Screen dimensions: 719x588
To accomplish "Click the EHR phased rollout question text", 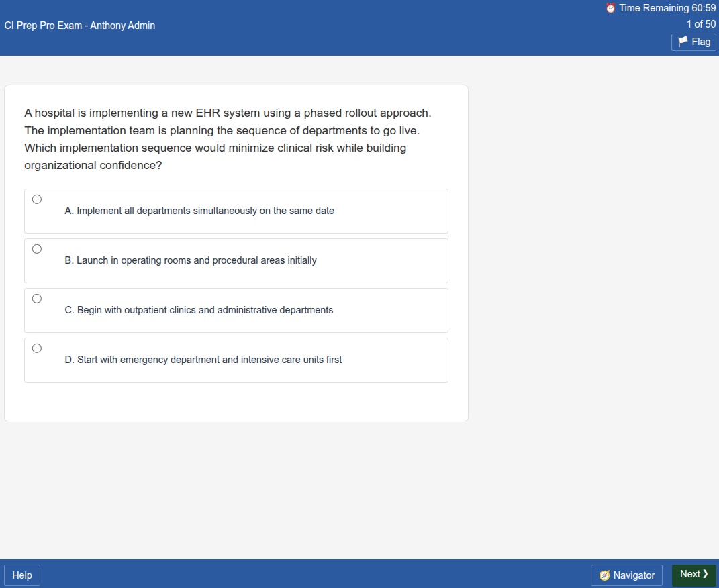I will [x=227, y=139].
